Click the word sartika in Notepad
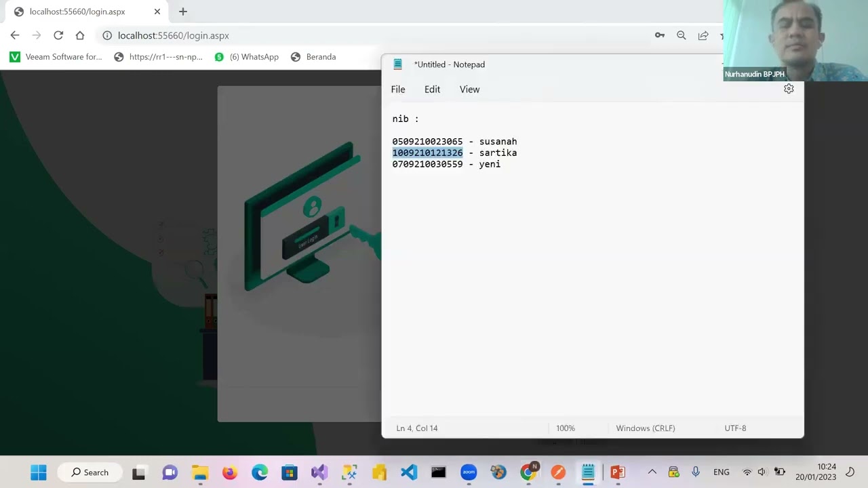This screenshot has height=488, width=868. click(498, 153)
